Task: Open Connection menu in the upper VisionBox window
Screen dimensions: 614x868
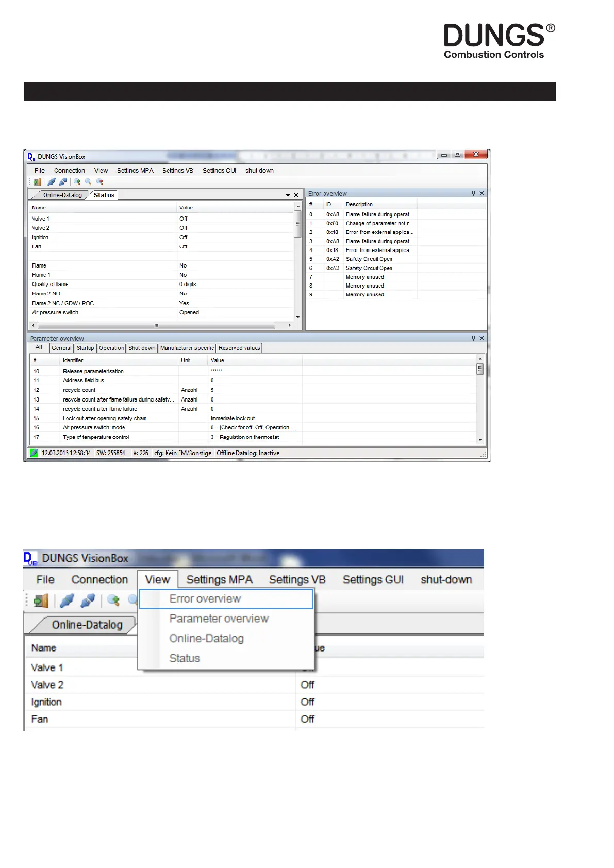Action: [70, 171]
